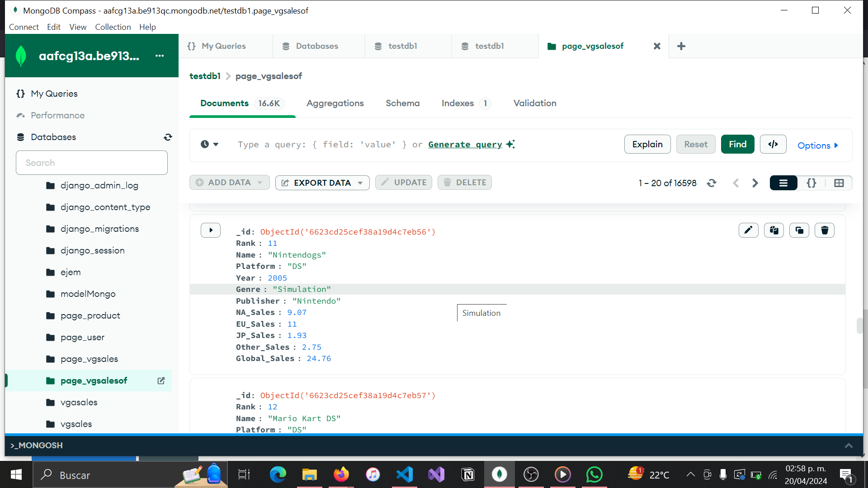Refresh the databases list in sidebar
Viewport: 868px width, 488px height.
(x=168, y=137)
